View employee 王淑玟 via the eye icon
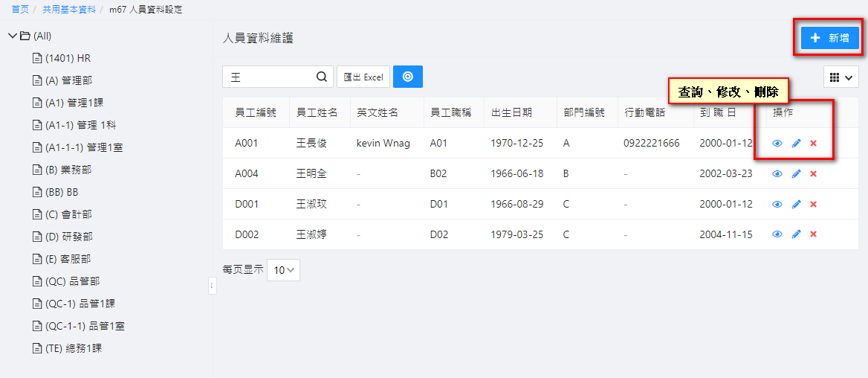This screenshot has height=378, width=868. point(777,204)
